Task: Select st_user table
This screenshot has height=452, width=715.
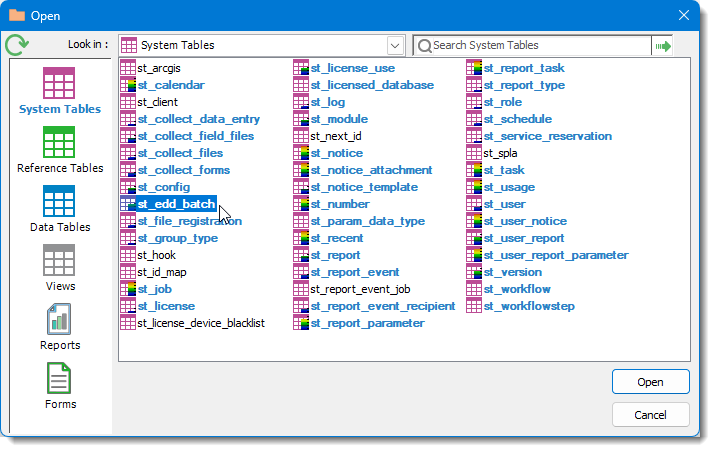Action: (504, 204)
